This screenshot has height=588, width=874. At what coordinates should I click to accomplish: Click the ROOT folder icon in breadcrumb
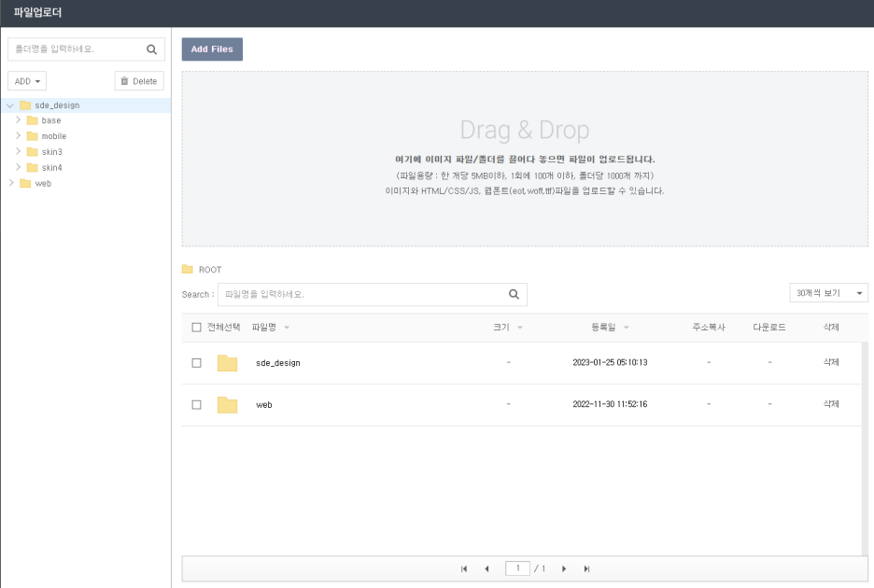(x=188, y=269)
